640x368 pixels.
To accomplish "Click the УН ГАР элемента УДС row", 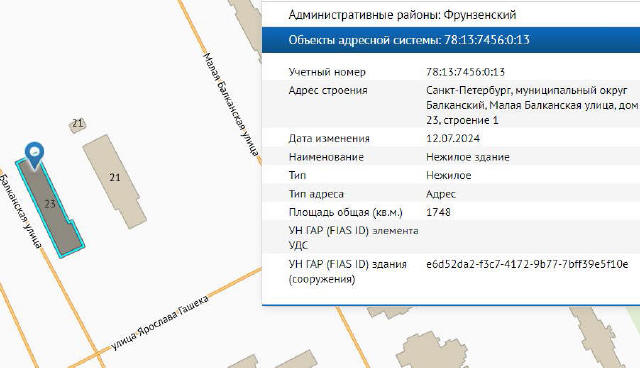I will coord(451,238).
